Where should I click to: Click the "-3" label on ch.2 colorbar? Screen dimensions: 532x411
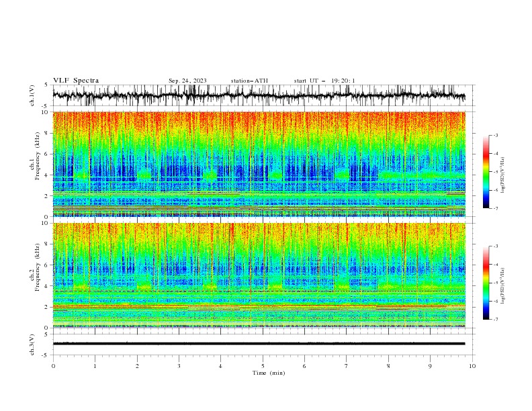pos(495,246)
